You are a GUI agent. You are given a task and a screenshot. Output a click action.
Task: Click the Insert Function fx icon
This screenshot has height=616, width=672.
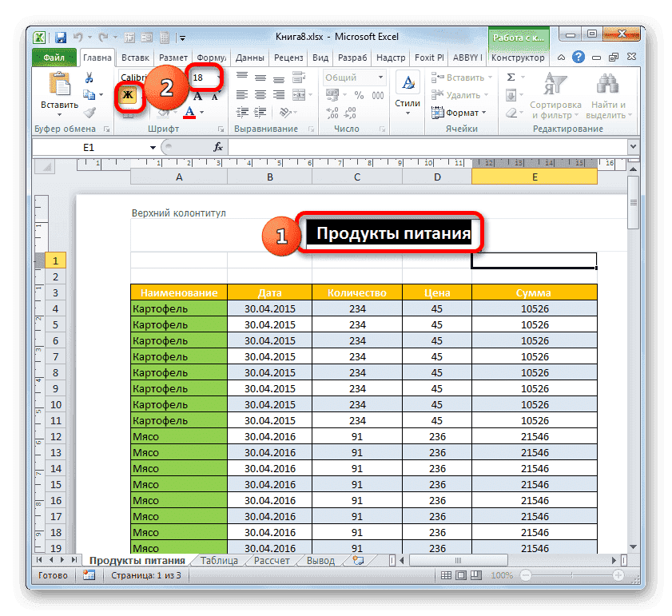pos(217,147)
